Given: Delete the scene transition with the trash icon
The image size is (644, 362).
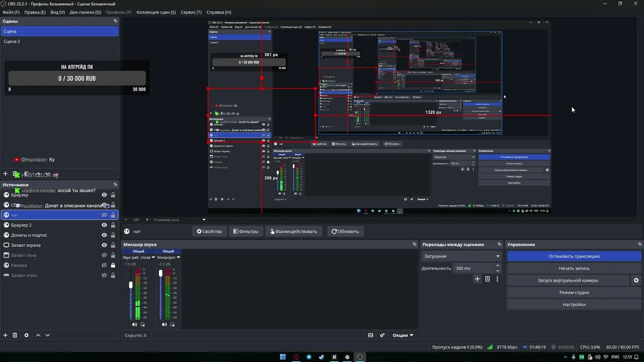Looking at the screenshot, I should tap(488, 279).
